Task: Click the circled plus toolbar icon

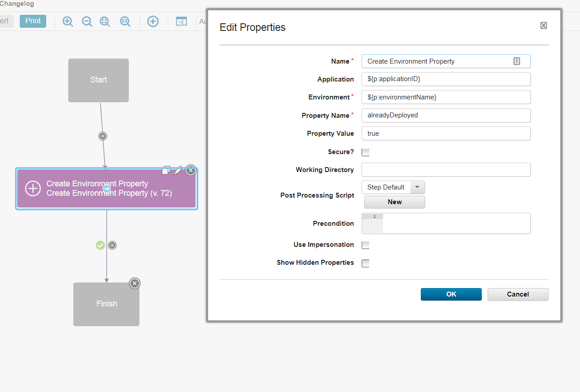Action: [x=153, y=22]
